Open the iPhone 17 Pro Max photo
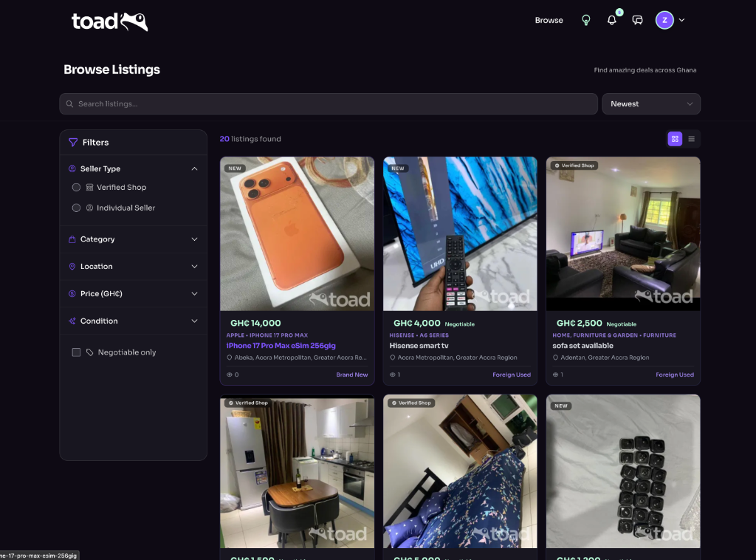This screenshot has width=756, height=560. click(297, 234)
